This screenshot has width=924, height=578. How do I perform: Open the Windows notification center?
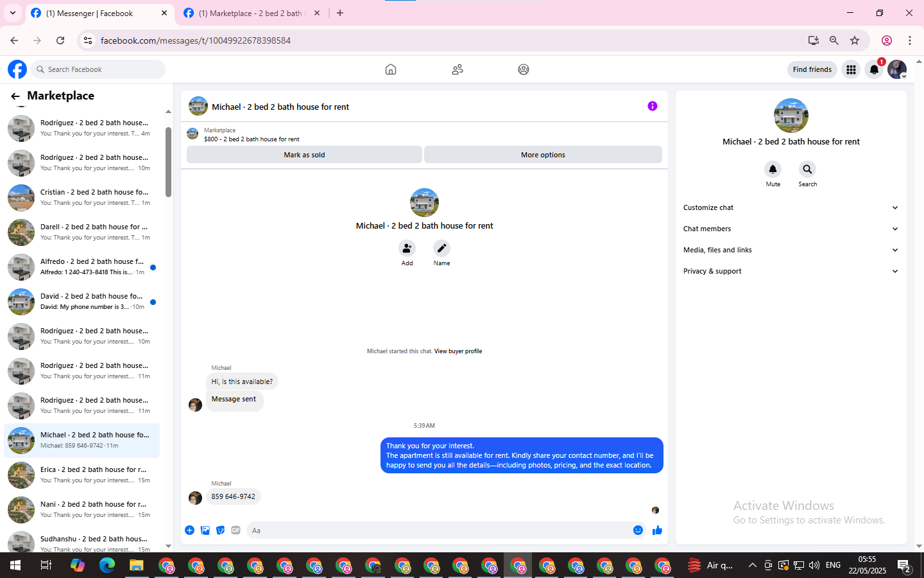tap(904, 566)
